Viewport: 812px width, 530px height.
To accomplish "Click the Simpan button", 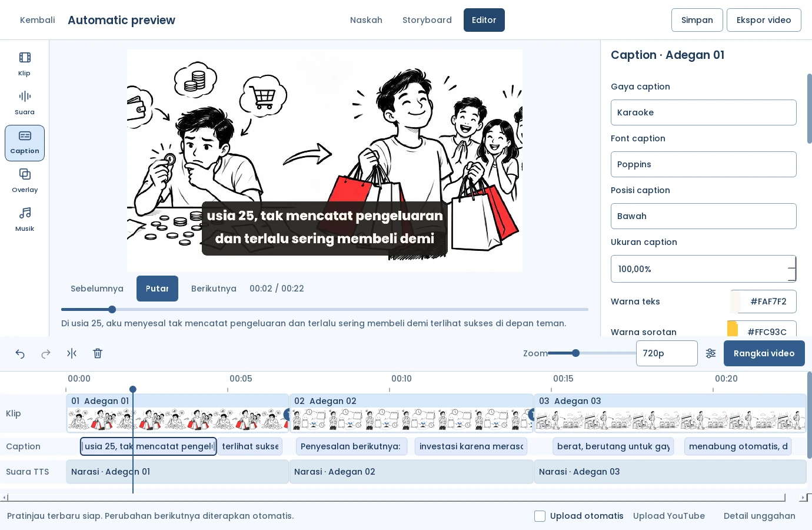I will 697,20.
